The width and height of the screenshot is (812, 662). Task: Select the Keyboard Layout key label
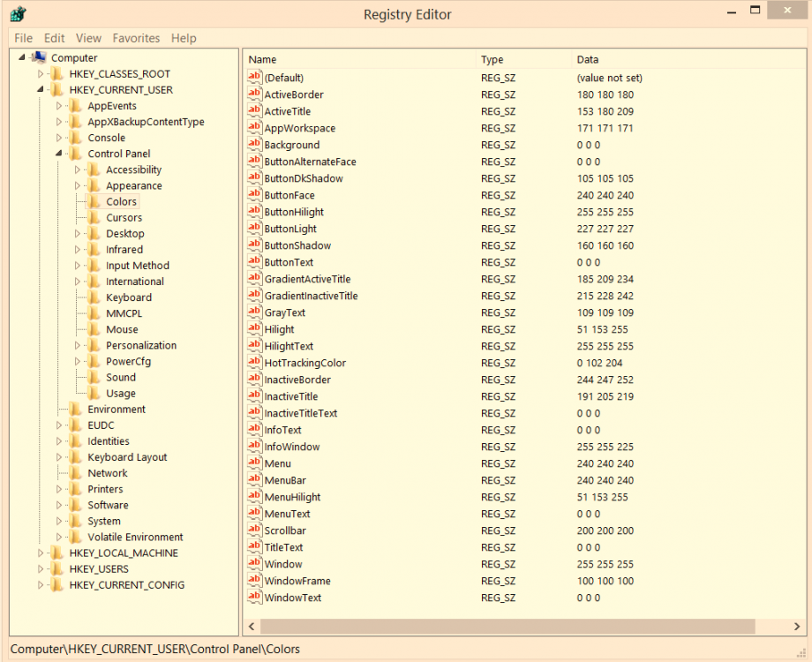click(x=127, y=457)
